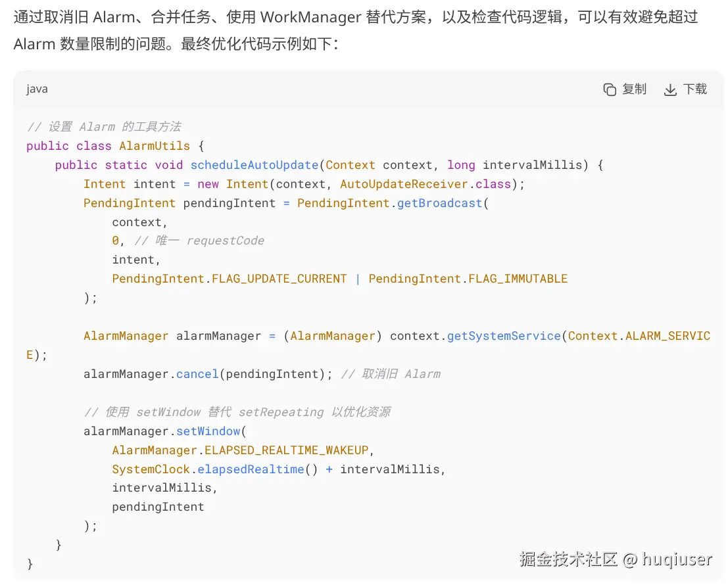Viewport: 728px width, 585px height.
Task: Click the setWindow replaces setRepeating comment
Action: (237, 412)
